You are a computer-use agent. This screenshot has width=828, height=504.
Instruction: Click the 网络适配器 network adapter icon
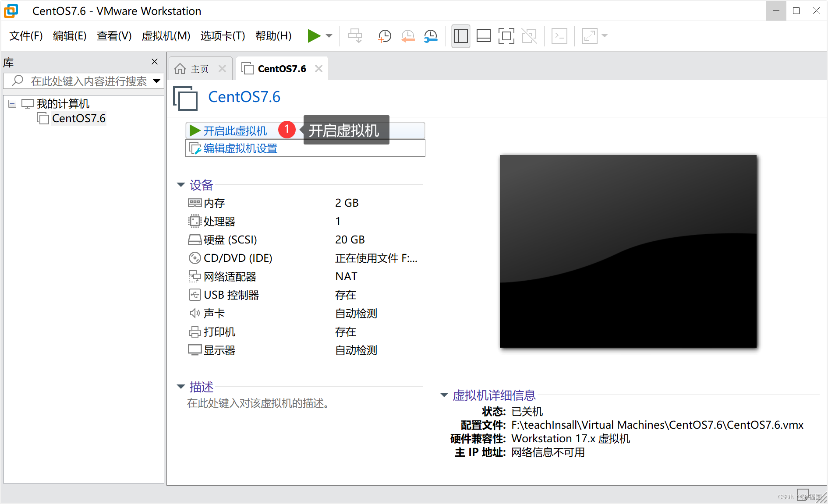195,276
